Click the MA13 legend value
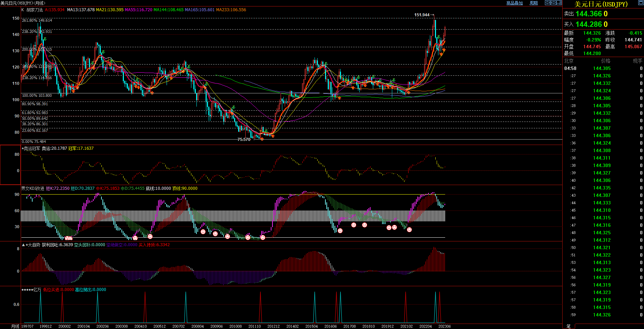The image size is (644, 329). (x=81, y=10)
